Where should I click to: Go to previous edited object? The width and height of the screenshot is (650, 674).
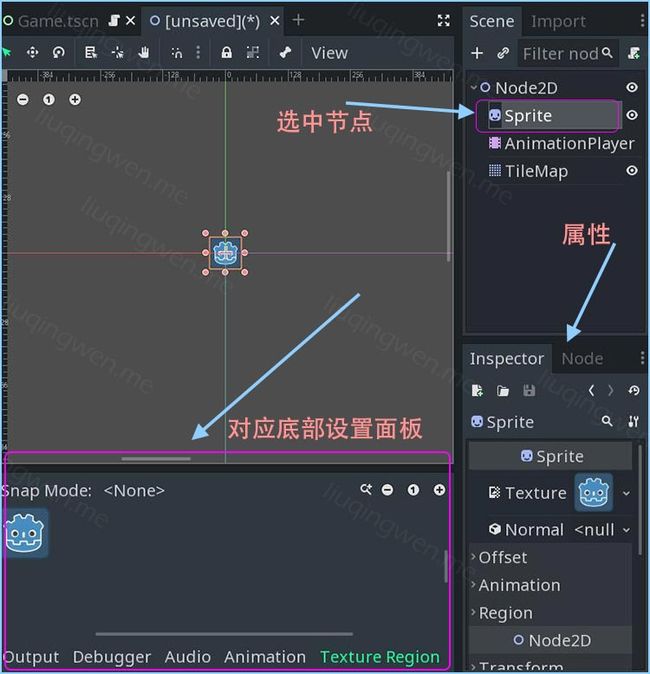coord(591,390)
